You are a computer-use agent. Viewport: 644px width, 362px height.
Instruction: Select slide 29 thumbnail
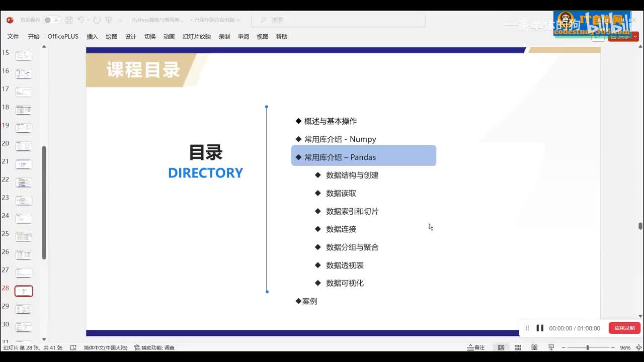[24, 309]
